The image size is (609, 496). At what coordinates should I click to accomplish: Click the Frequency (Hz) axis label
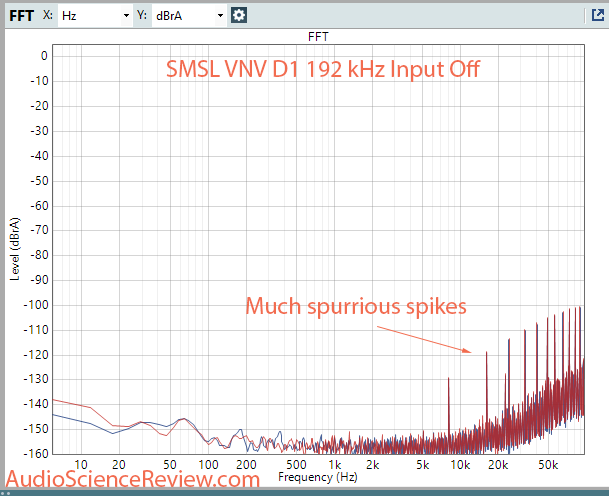click(318, 477)
